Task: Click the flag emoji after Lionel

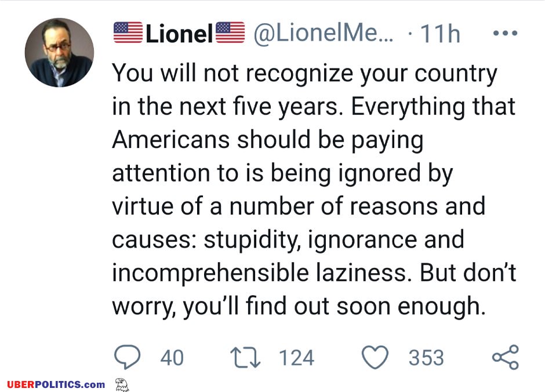Action: pos(230,32)
